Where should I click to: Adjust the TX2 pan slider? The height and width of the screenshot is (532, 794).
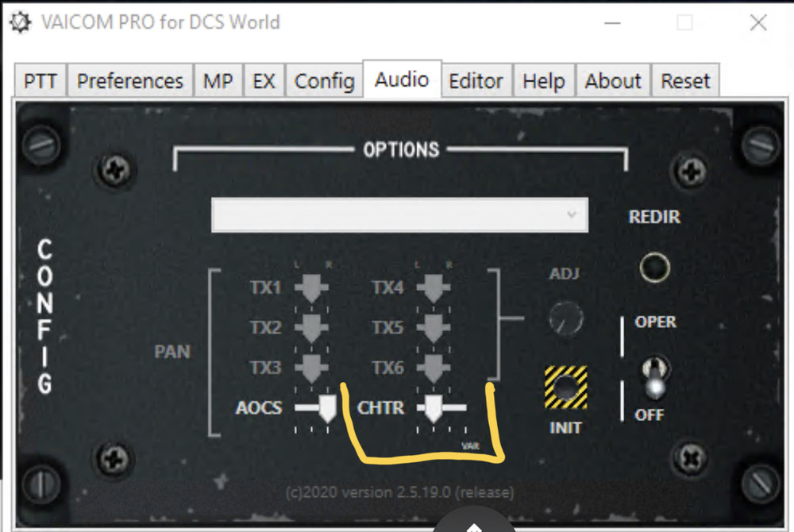point(311,328)
